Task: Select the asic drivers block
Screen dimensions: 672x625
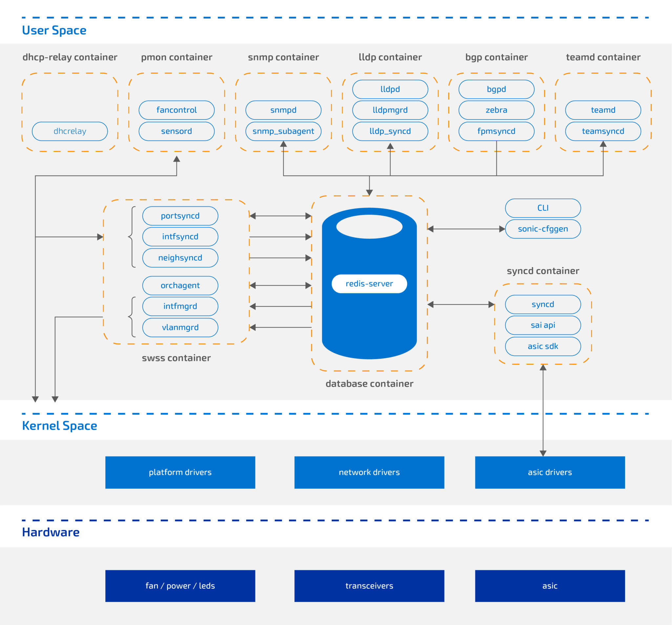Action: pyautogui.click(x=550, y=472)
